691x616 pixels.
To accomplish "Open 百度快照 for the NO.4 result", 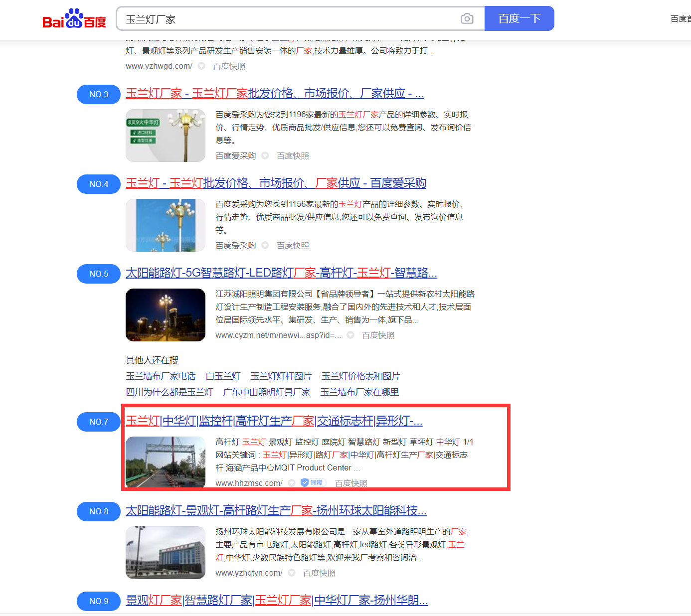I will pos(293,246).
